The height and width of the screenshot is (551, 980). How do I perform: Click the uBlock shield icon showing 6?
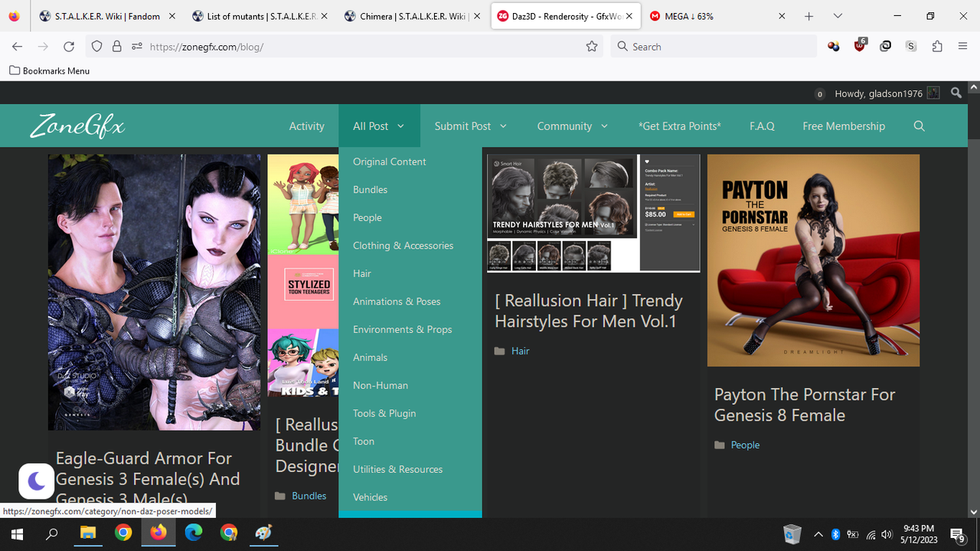pyautogui.click(x=860, y=46)
